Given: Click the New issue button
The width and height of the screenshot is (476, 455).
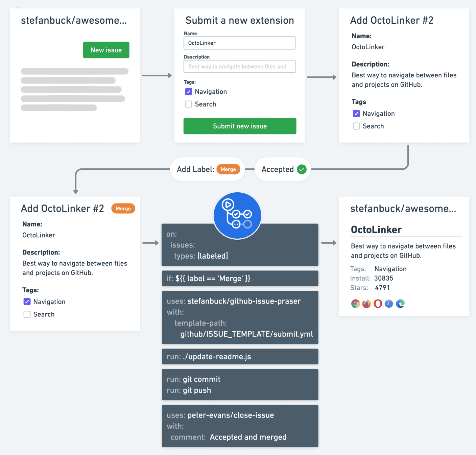Looking at the screenshot, I should (x=106, y=50).
